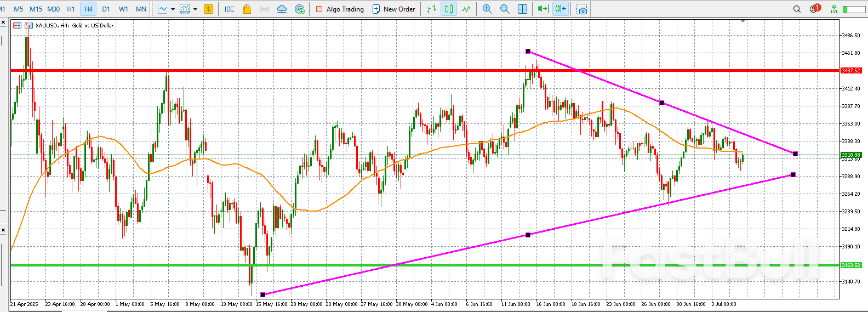Click the New Order button

[x=393, y=9]
